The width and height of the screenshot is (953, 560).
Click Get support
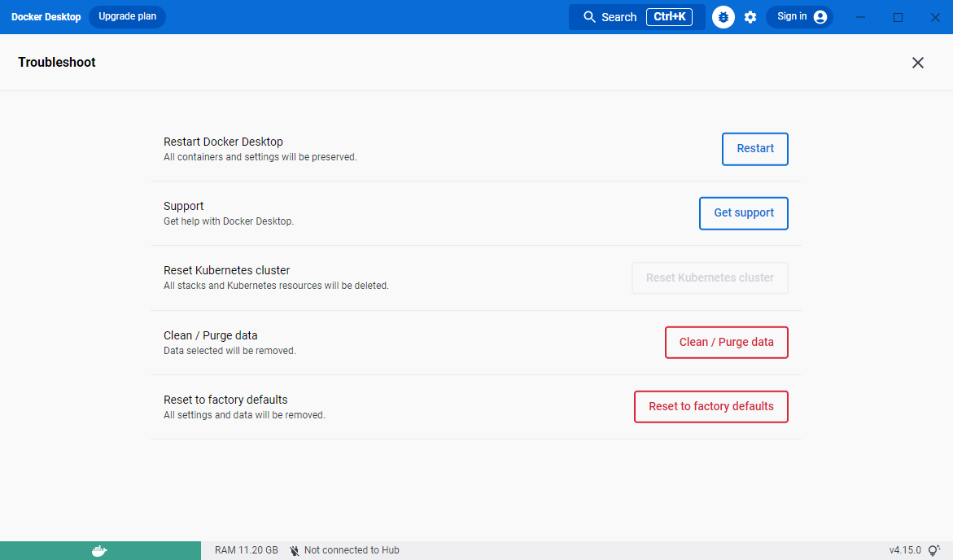(743, 212)
